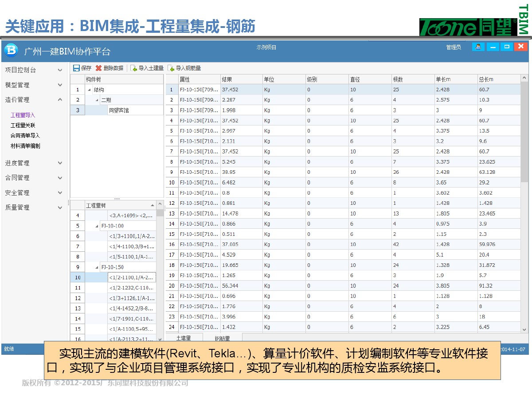Open the 材料清单编制 link in sidebar

coord(25,146)
